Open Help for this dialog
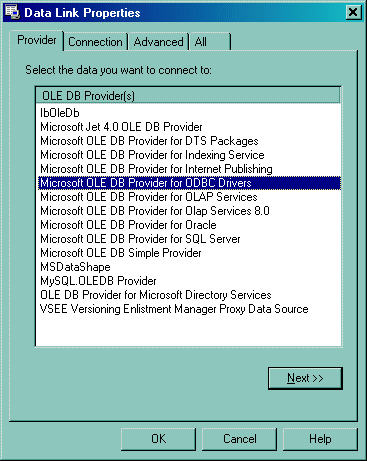This screenshot has width=367, height=461. tap(320, 439)
